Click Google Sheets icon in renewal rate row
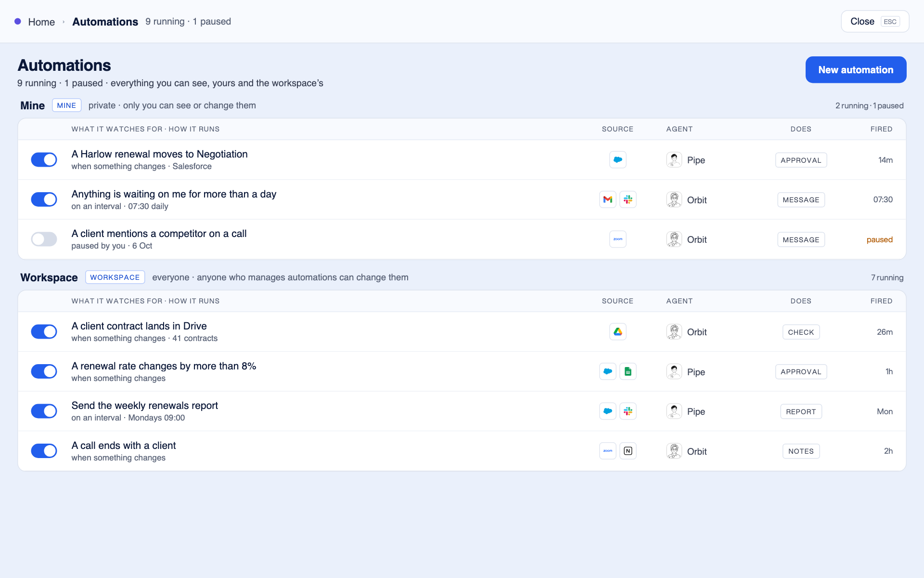 click(x=628, y=371)
